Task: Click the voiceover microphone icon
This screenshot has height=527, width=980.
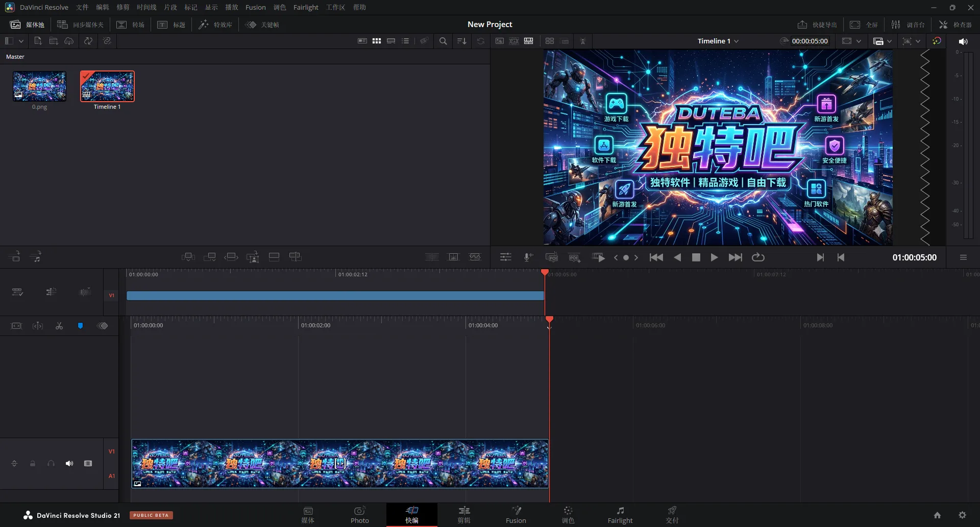Action: tap(528, 257)
